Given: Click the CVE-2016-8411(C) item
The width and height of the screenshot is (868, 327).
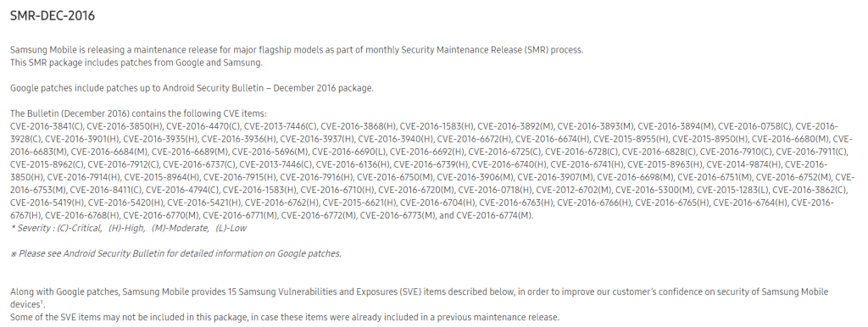Looking at the screenshot, I should 105,190.
